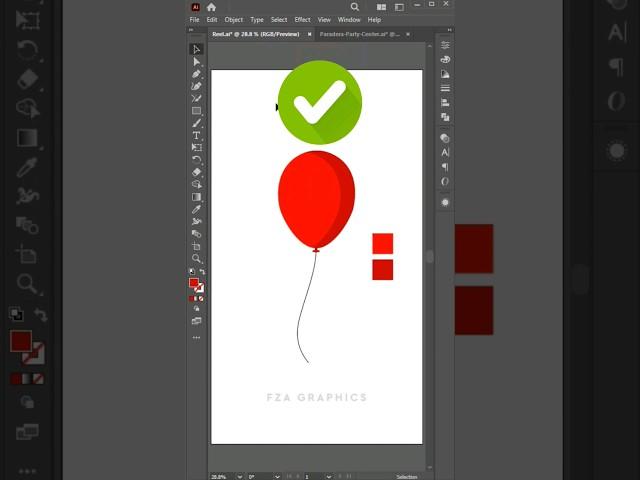This screenshot has height=480, width=640.
Task: Open the OpenType panel icon
Action: 445,182
